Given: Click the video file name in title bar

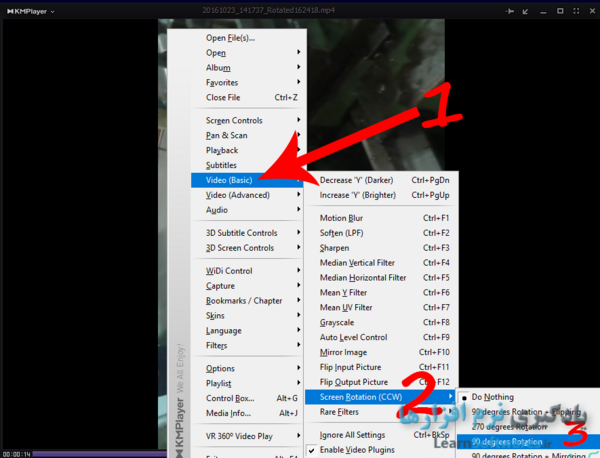Looking at the screenshot, I should (269, 10).
